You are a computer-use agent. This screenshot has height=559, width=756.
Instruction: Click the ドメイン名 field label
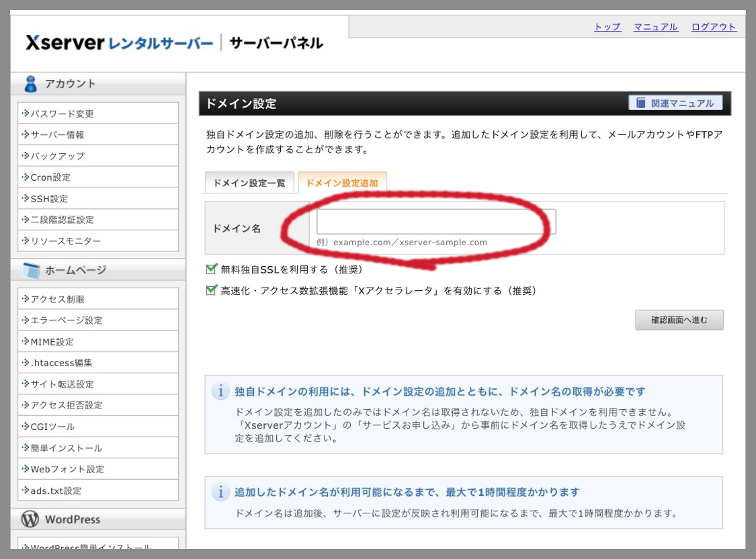[237, 228]
